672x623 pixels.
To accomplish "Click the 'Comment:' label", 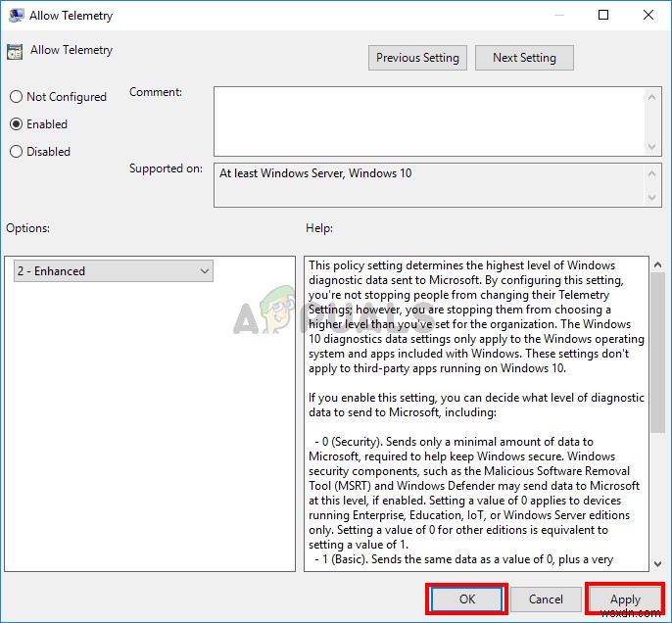I will click(156, 92).
